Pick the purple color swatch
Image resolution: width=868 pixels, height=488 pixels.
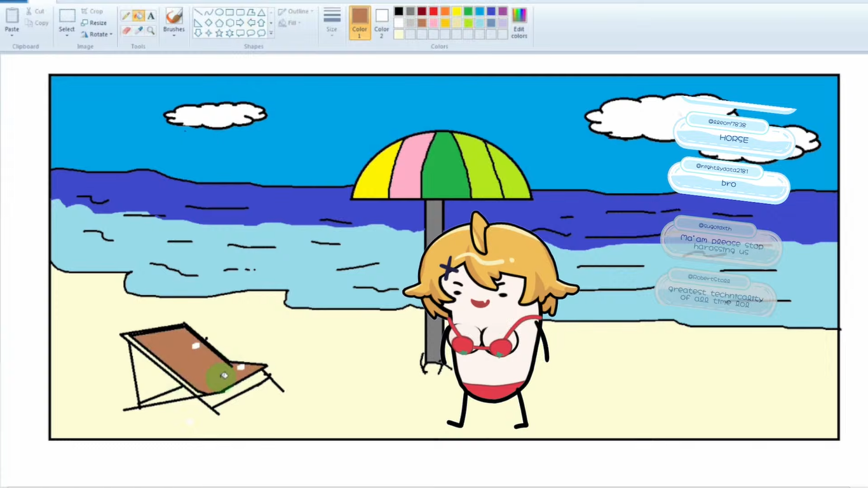(x=503, y=11)
